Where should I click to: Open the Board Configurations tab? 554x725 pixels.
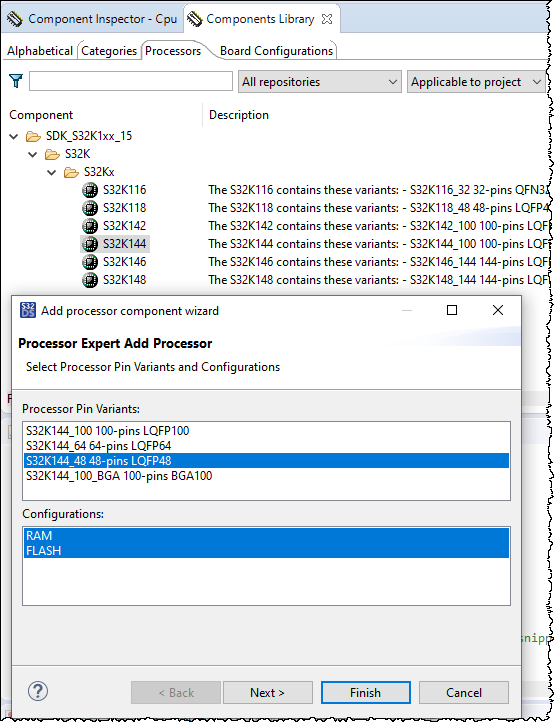[277, 51]
